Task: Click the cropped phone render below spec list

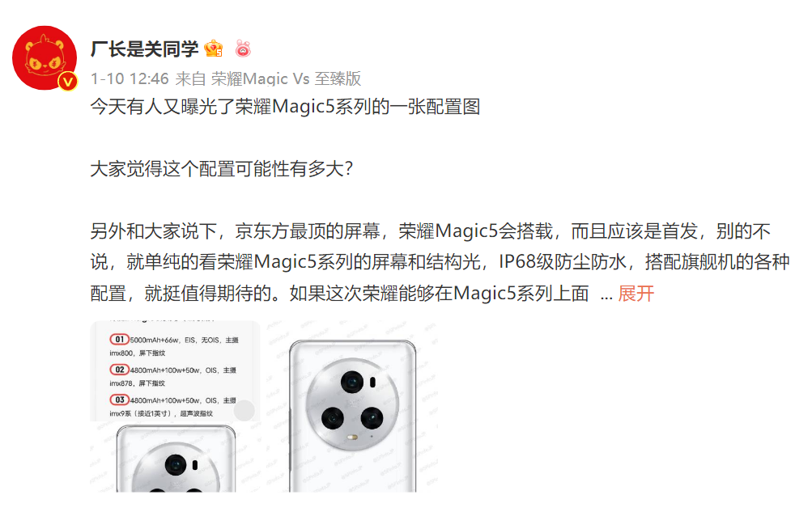Action: [x=176, y=459]
